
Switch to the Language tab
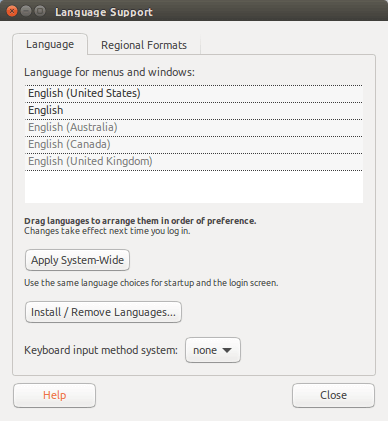pyautogui.click(x=50, y=44)
